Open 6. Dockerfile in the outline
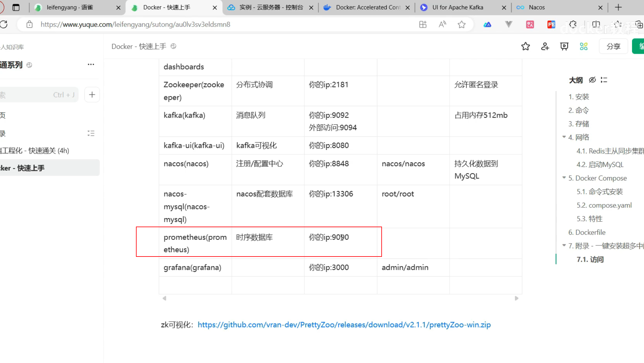Image resolution: width=644 pixels, height=363 pixels. (x=587, y=232)
